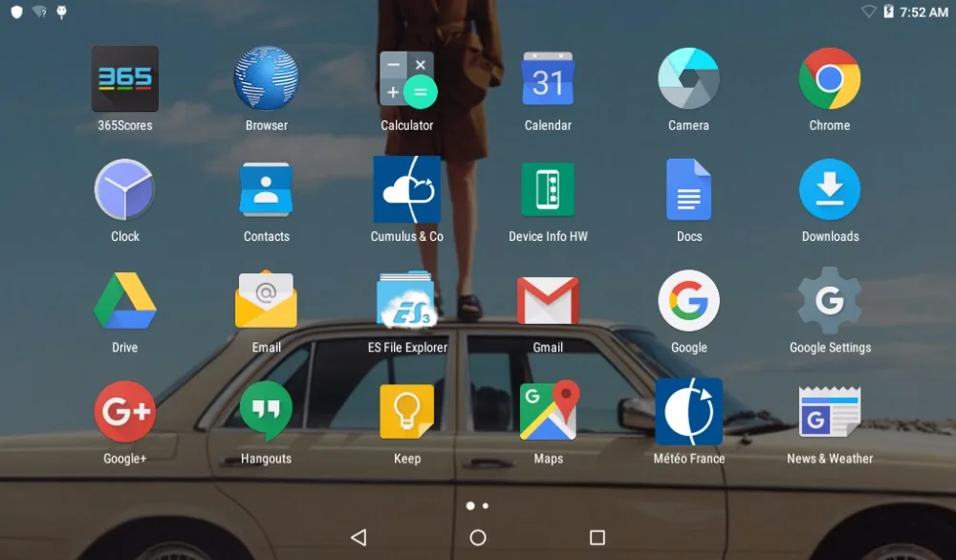Tap the Android Back navigation button
The height and width of the screenshot is (560, 956).
[358, 537]
